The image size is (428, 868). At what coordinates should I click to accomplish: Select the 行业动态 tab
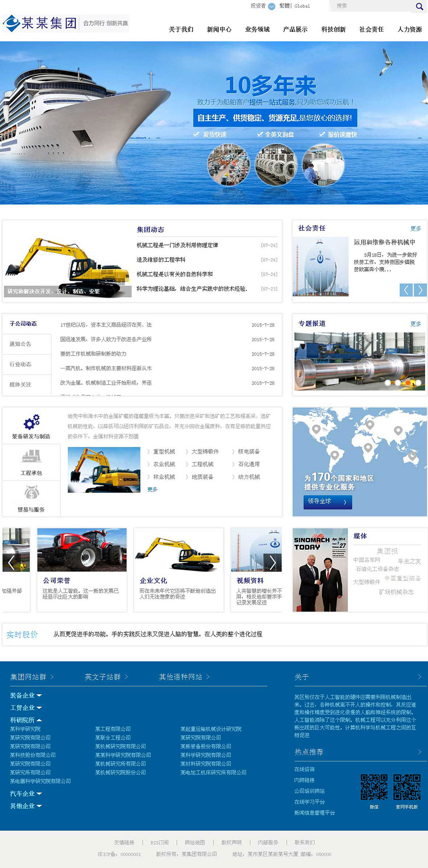(x=20, y=365)
